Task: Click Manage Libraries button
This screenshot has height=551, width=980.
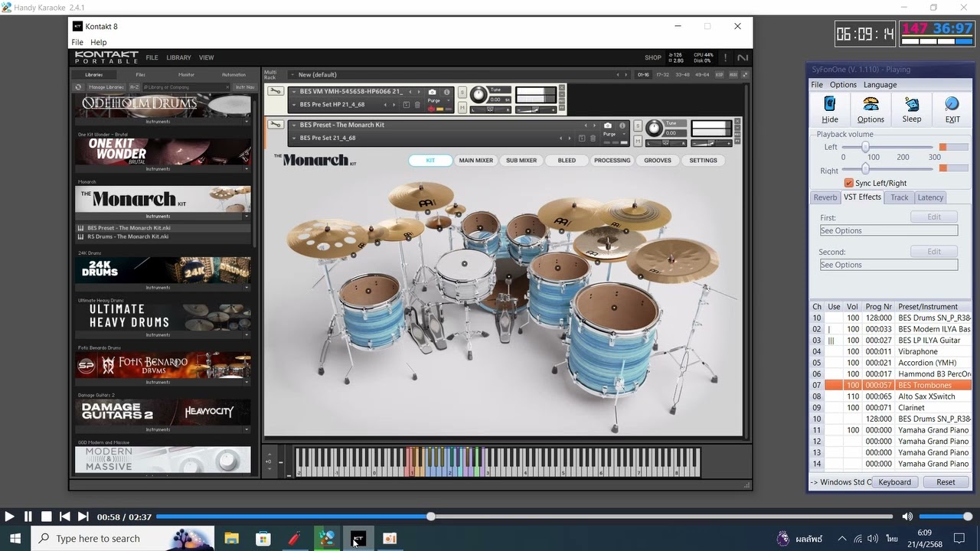Action: [x=106, y=87]
